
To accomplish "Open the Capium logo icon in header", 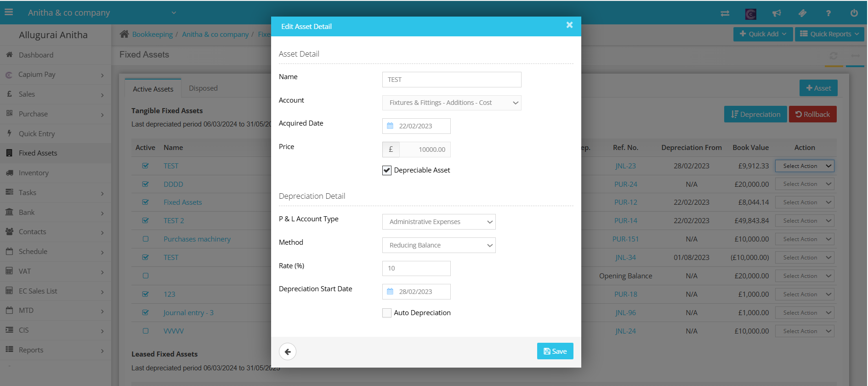I will pyautogui.click(x=751, y=14).
